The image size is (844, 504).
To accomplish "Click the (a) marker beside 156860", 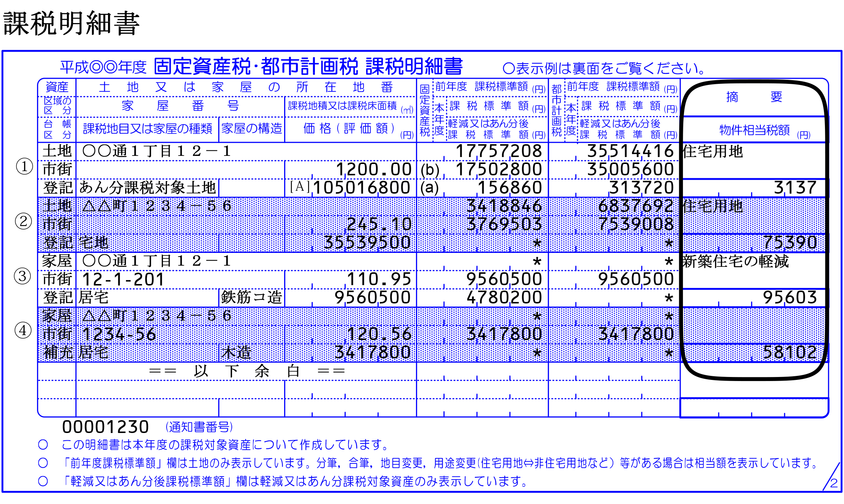I will 430,188.
